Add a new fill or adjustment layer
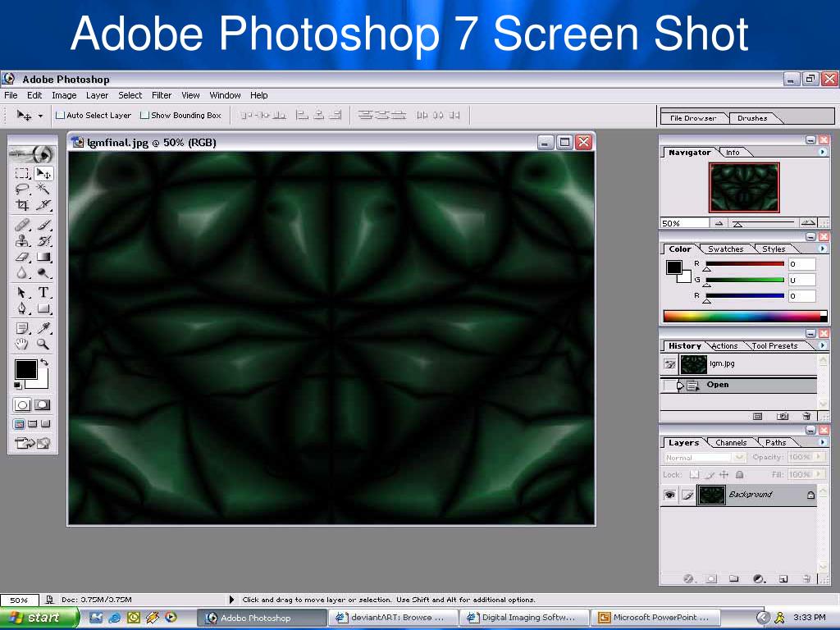The height and width of the screenshot is (630, 840). [759, 578]
